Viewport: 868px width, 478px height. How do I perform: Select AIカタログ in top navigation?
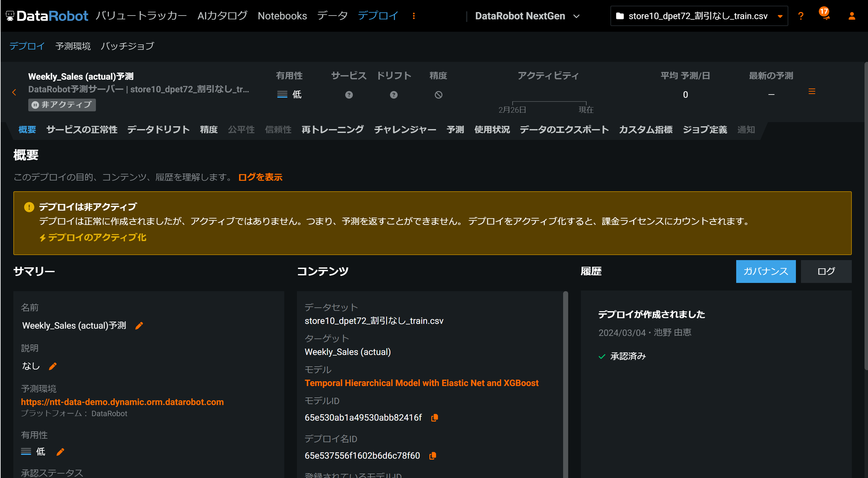coord(222,16)
